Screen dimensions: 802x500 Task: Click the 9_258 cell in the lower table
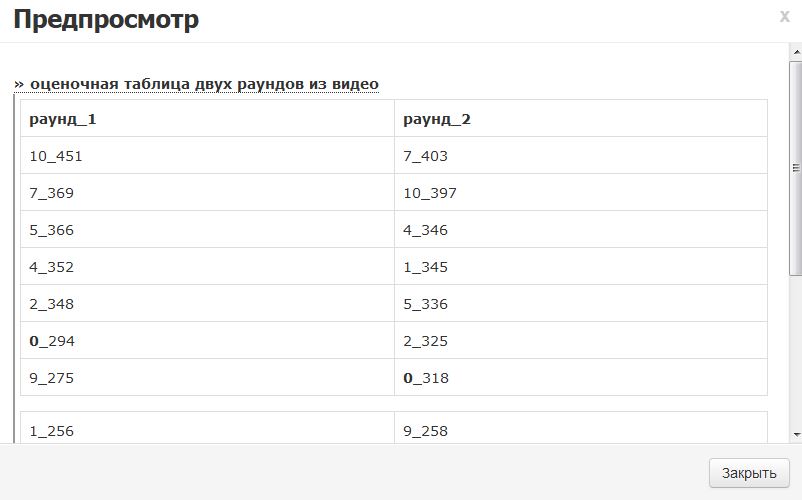pyautogui.click(x=580, y=431)
